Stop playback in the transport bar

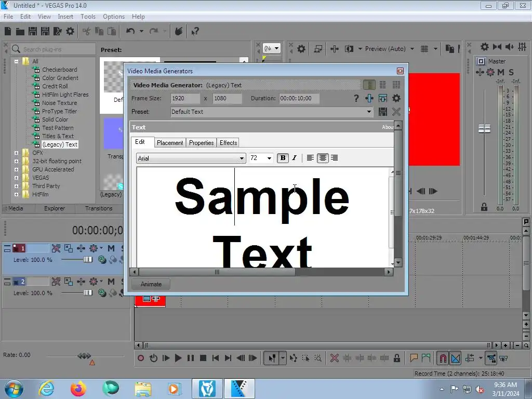(x=203, y=358)
